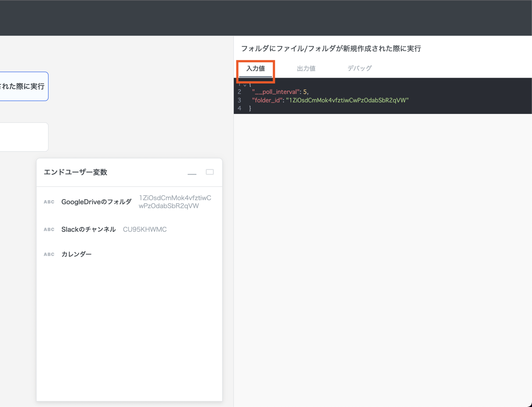Image resolution: width=532 pixels, height=407 pixels.
Task: Open the デバッグ tab
Action: coord(359,69)
